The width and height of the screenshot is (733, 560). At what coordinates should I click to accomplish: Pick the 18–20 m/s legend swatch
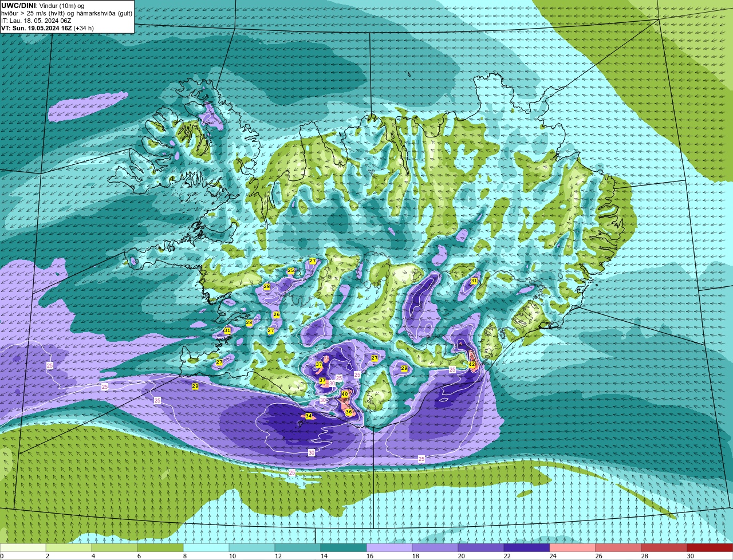(435, 547)
